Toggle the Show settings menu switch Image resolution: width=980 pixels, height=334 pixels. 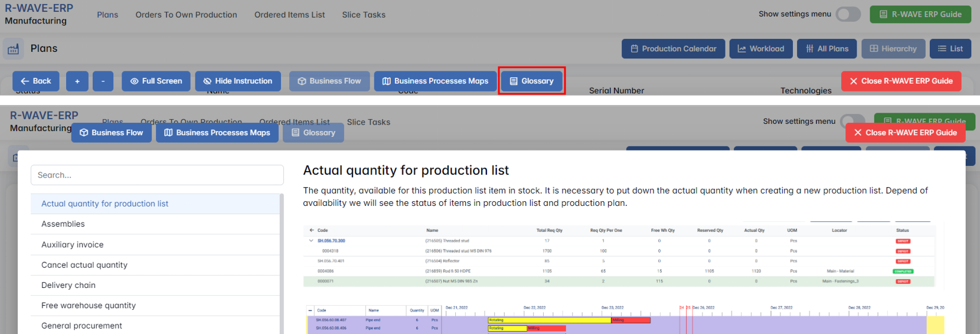click(848, 14)
